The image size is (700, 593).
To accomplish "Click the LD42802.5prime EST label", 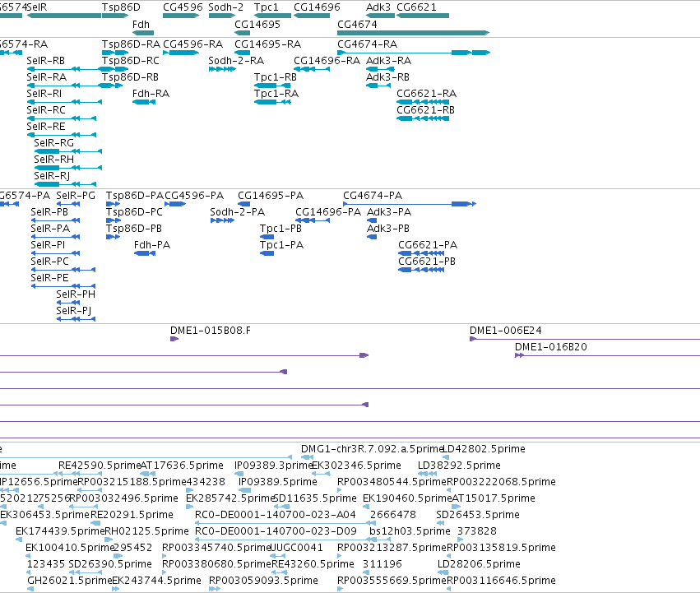I will pos(484,449).
